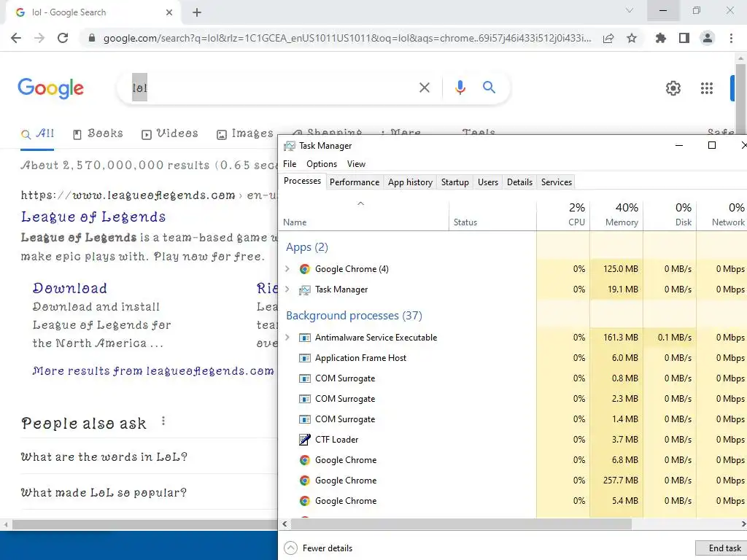Click Chrome address bar URL
The height and width of the screenshot is (560, 747).
click(x=347, y=38)
